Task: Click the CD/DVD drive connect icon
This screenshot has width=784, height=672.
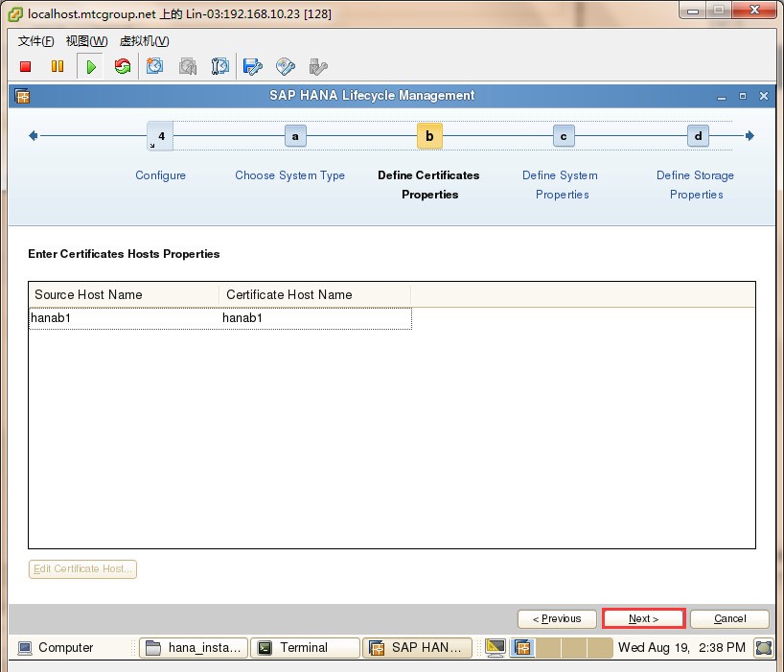Action: click(x=285, y=66)
